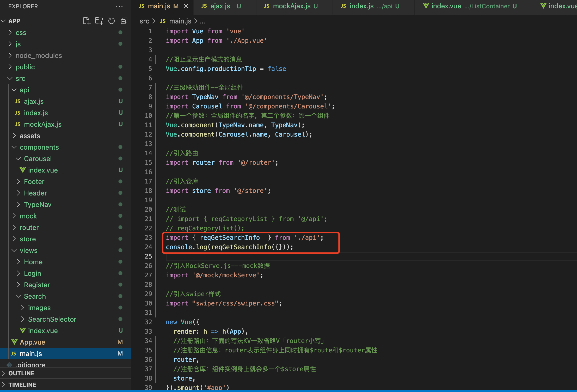Close the main.js editor tab
The height and width of the screenshot is (392, 577).
[186, 6]
